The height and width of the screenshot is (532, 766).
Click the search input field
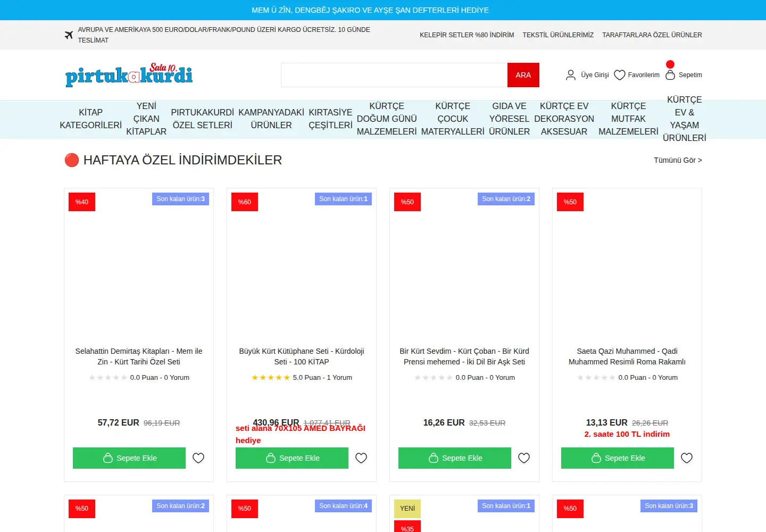coord(394,75)
